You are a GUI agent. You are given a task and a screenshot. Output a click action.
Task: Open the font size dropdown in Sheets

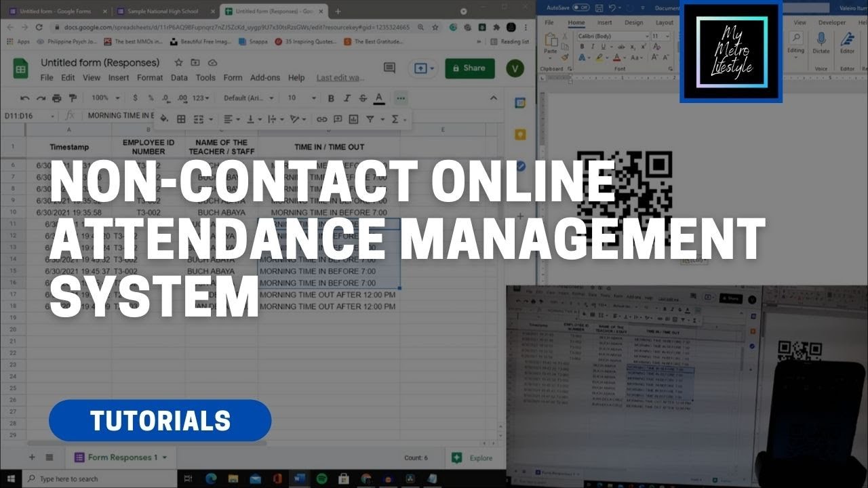pos(302,98)
